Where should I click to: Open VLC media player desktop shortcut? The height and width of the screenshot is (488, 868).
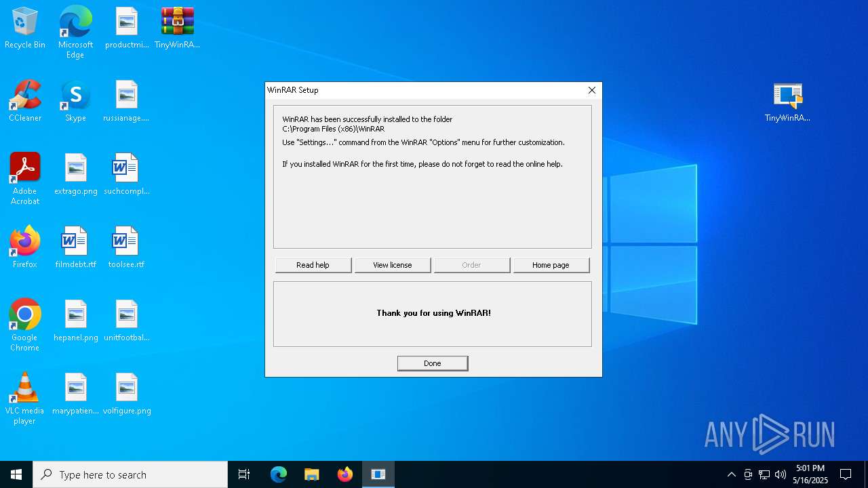(25, 399)
